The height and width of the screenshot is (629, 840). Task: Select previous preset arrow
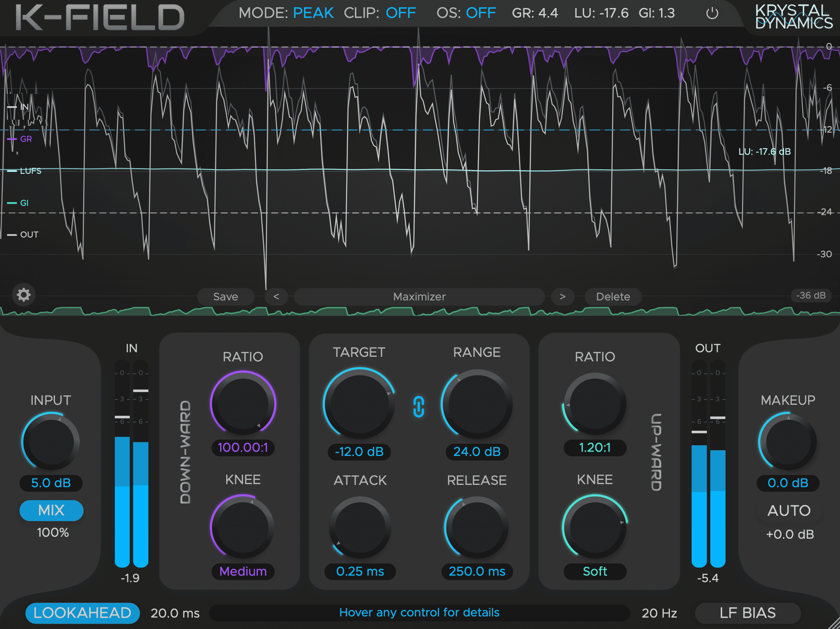coord(276,297)
